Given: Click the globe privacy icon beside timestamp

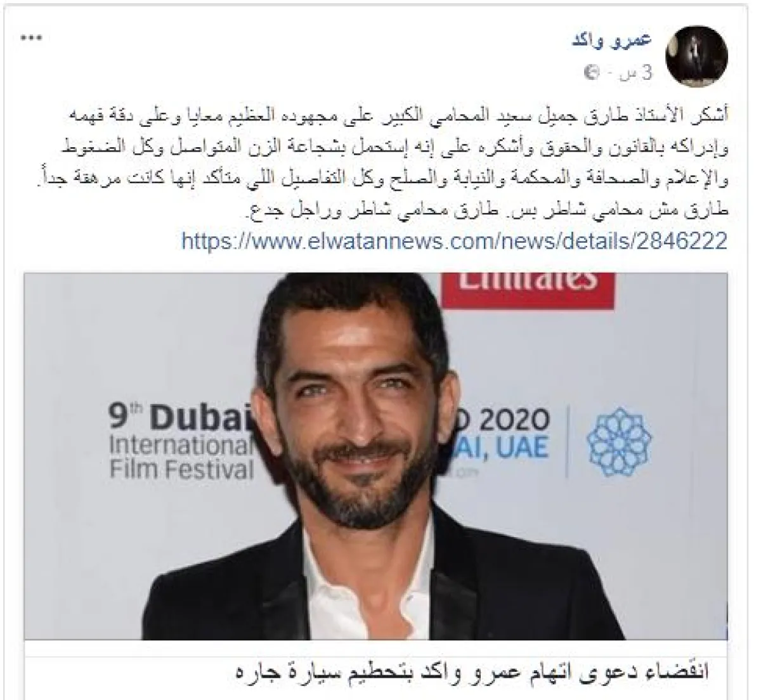Looking at the screenshot, I should click(x=594, y=73).
